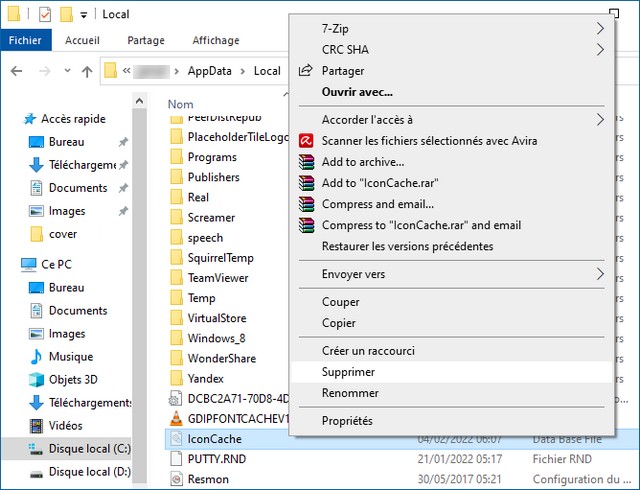Click the Share icon next to Partager
The width and height of the screenshot is (640, 490).
coord(307,71)
